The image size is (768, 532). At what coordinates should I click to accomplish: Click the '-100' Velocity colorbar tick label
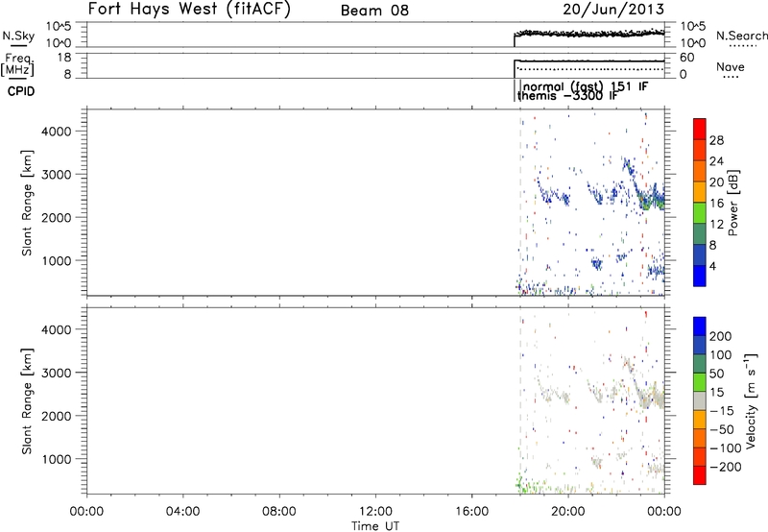725,448
